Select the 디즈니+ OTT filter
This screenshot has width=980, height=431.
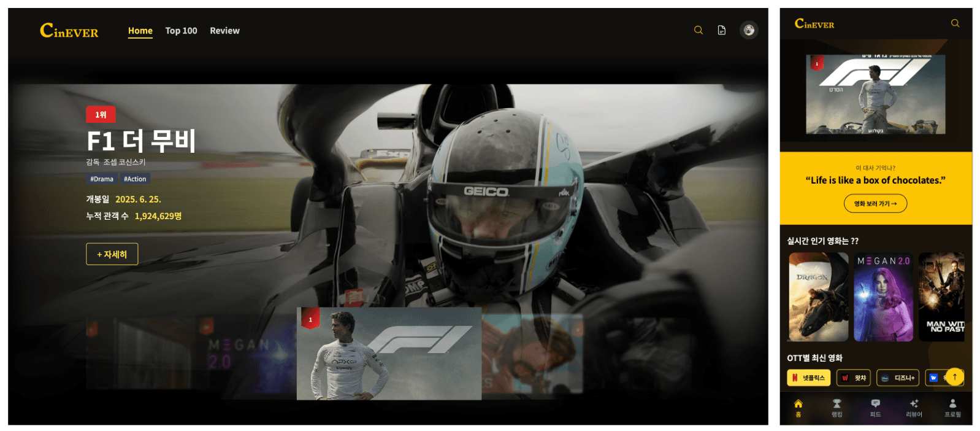(x=898, y=378)
